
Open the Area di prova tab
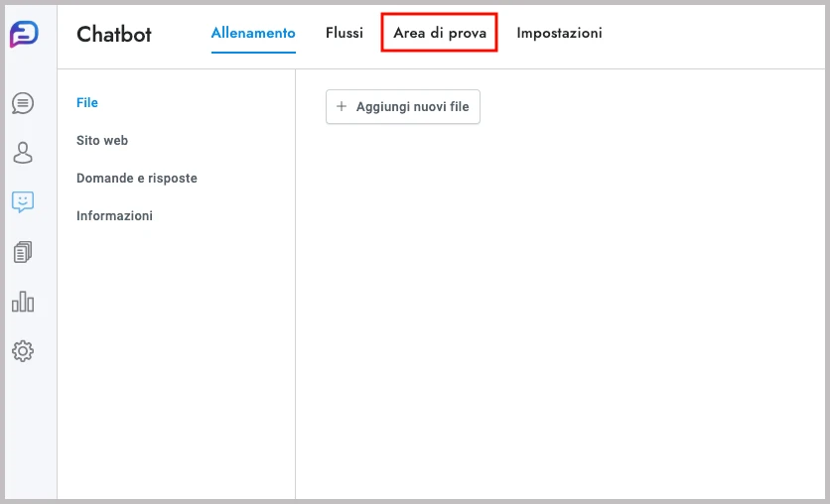[x=440, y=34]
